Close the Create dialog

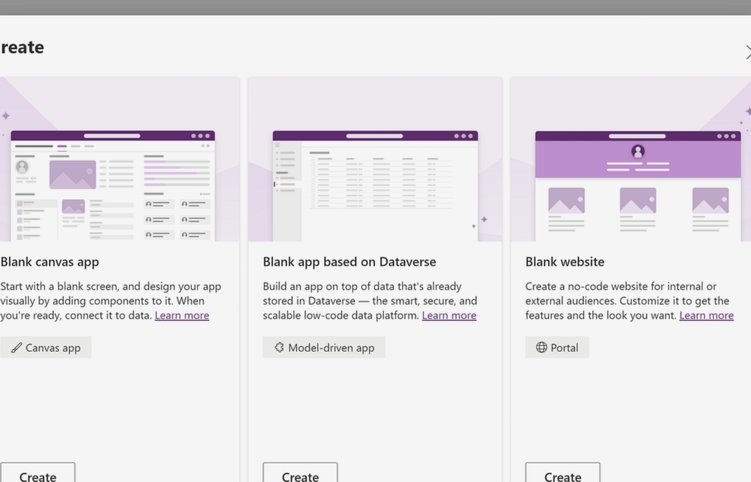747,53
